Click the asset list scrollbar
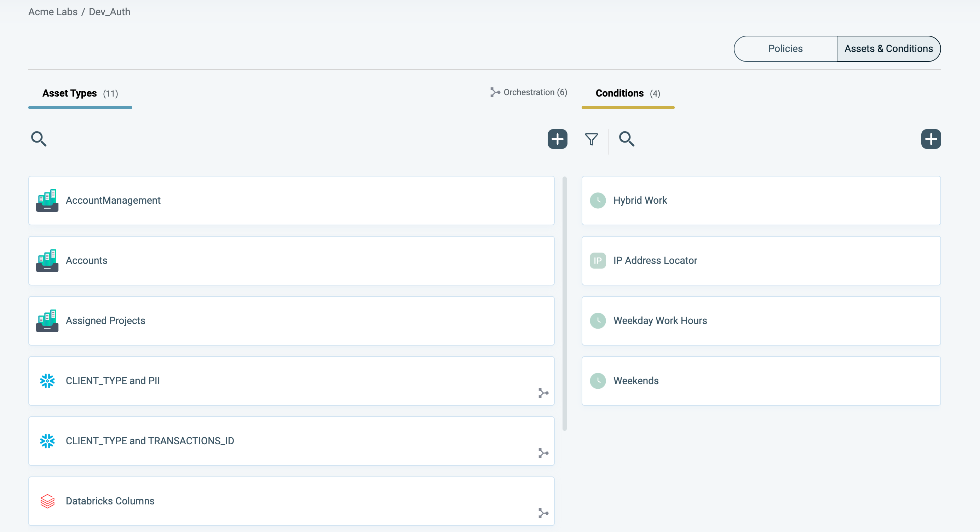This screenshot has width=980, height=532. [x=564, y=303]
